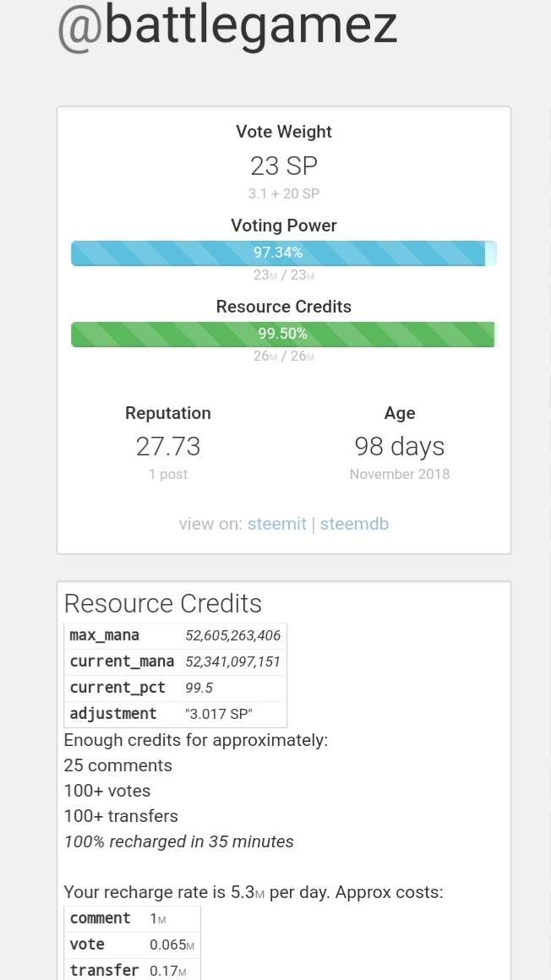Click the 27.73 reputation score

168,446
